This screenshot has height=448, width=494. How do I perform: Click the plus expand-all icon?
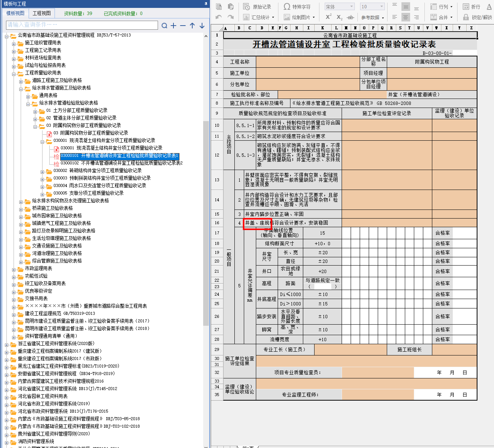tap(173, 26)
